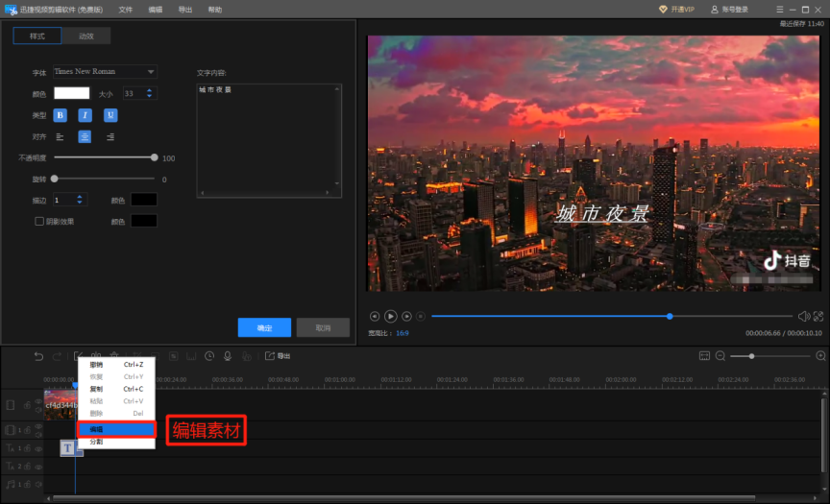Choose 分割 in the context menu
Screen dimensions: 830x504
click(x=116, y=442)
